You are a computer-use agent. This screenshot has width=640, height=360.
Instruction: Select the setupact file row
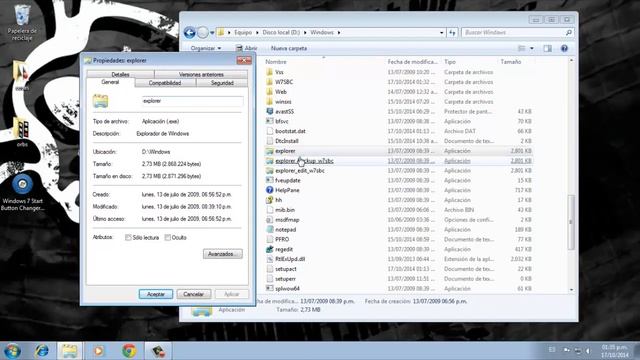[x=398, y=269]
